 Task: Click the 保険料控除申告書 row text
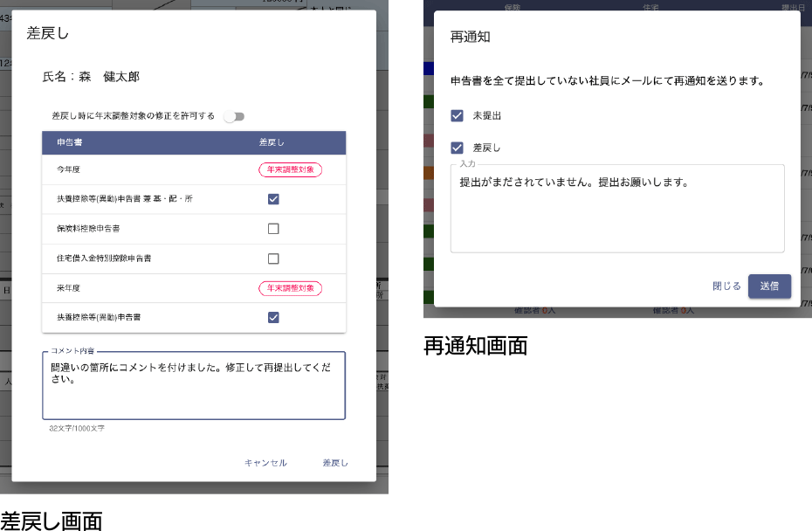(x=88, y=229)
